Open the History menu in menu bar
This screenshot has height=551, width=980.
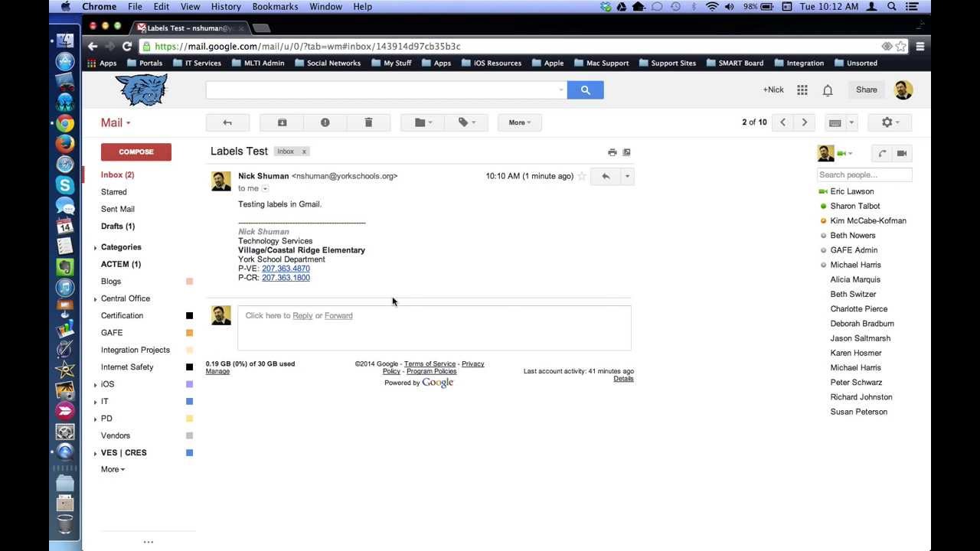coord(226,6)
